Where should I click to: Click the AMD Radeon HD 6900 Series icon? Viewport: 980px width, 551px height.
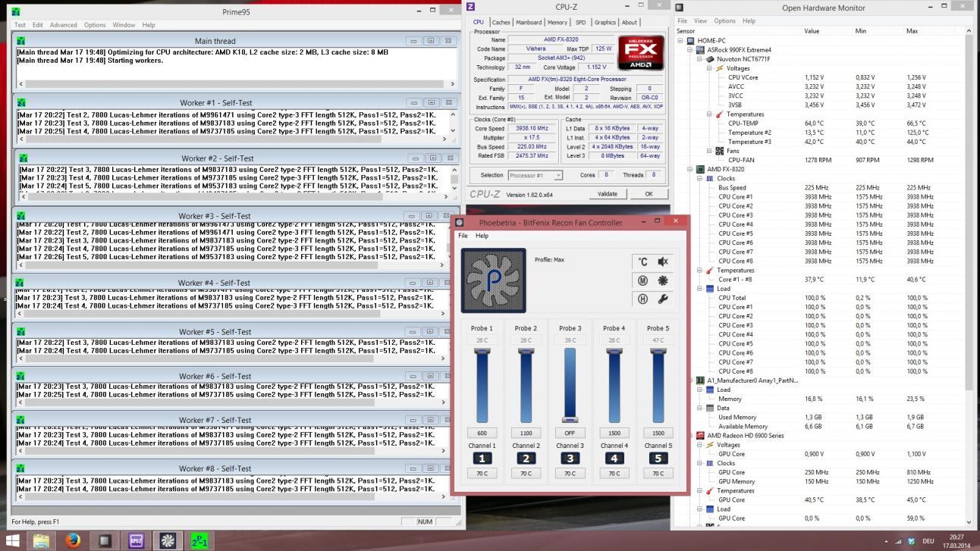point(701,436)
